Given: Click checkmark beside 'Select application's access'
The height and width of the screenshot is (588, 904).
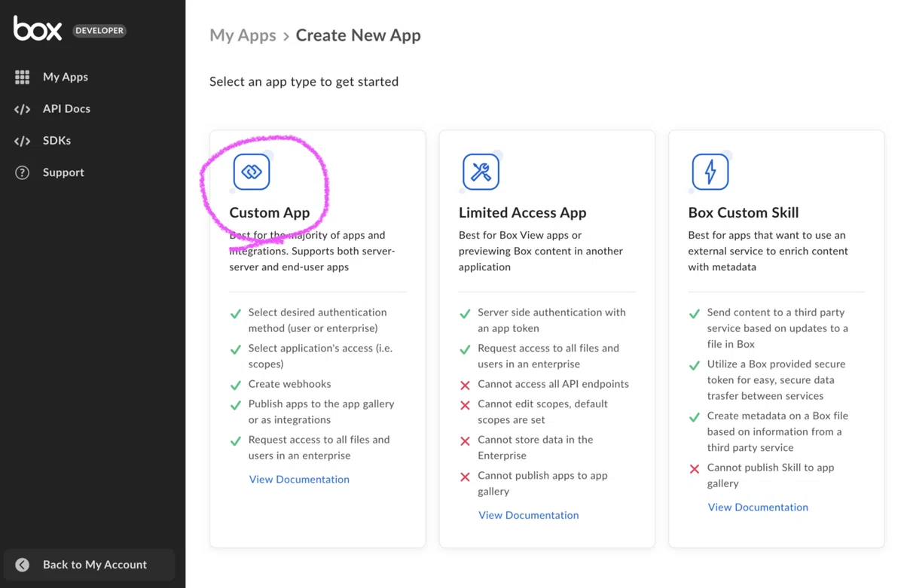Looking at the screenshot, I should point(236,349).
